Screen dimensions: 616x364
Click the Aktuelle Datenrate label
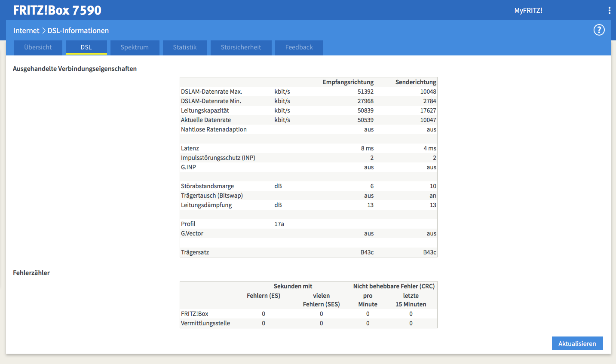point(206,120)
